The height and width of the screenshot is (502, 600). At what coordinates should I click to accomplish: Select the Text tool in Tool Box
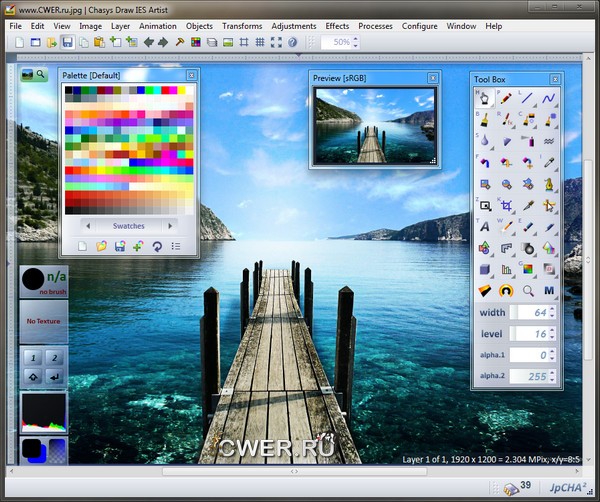484,227
